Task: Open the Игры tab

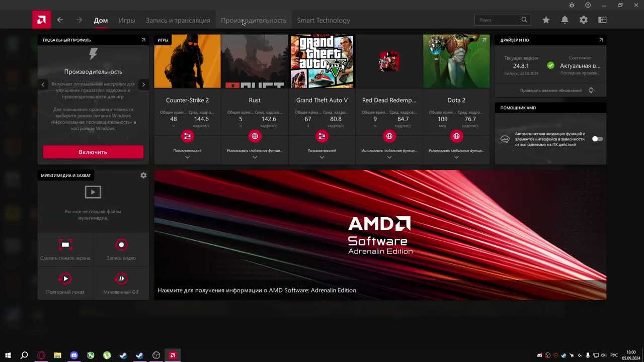Action: 127,20
